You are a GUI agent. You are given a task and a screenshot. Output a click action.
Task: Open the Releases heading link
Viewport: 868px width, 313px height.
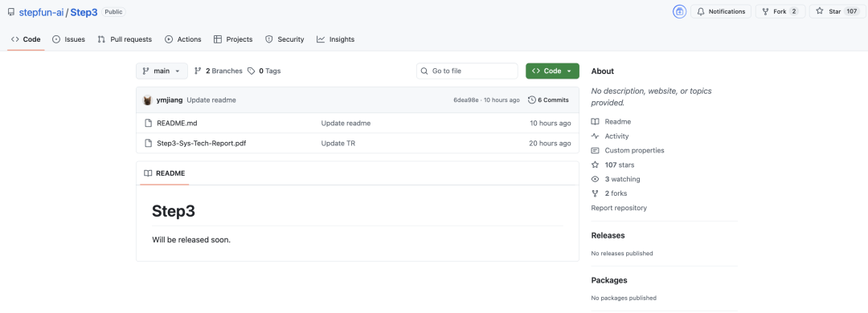608,235
